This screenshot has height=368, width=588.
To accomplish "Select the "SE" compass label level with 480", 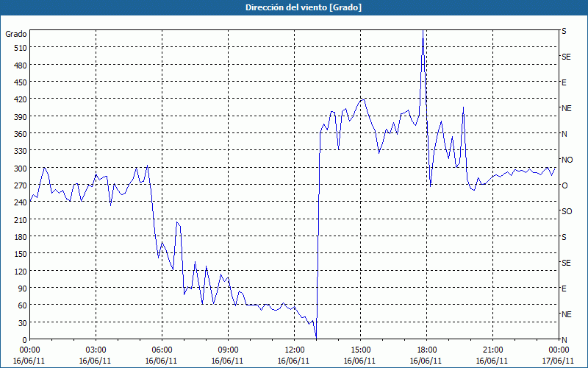I will tap(566, 57).
